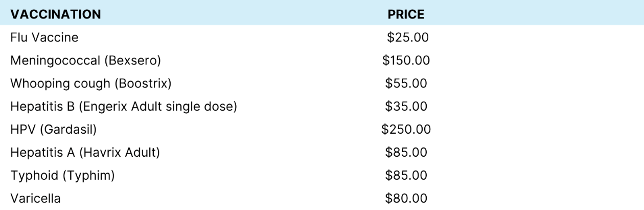Select Hepatitis A (Havrix Adult) entry
Screen dimensions: 644x210
pyautogui.click(x=86, y=153)
